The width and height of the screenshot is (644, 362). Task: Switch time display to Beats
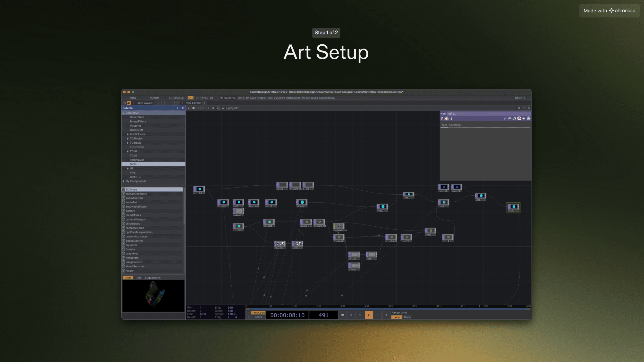click(258, 317)
